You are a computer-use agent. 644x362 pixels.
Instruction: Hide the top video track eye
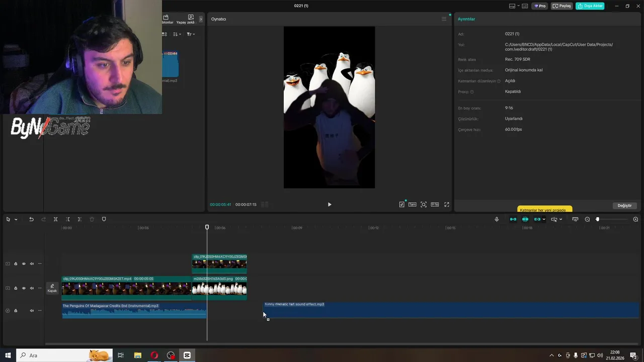pyautogui.click(x=24, y=263)
